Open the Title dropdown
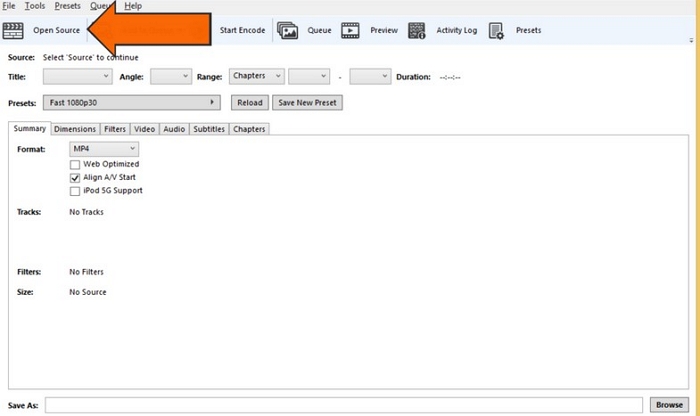The width and height of the screenshot is (700, 416). point(78,76)
